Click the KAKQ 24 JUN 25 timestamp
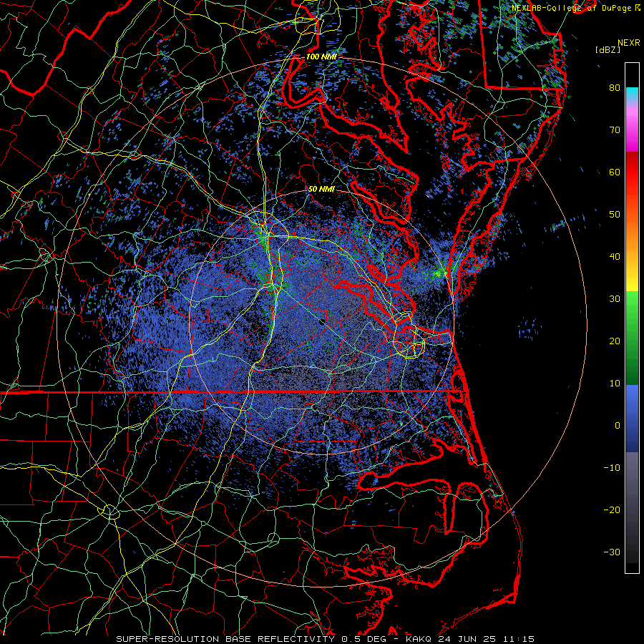 (470, 639)
